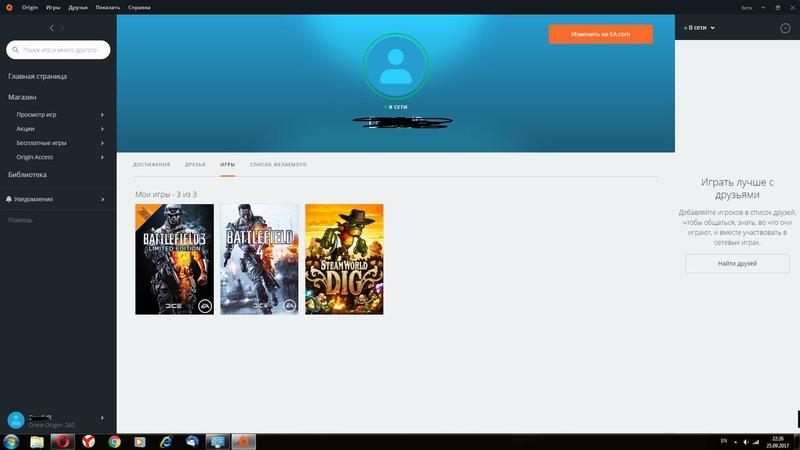This screenshot has width=800, height=450.
Task: Go forward with the right arrow
Action: [x=62, y=28]
